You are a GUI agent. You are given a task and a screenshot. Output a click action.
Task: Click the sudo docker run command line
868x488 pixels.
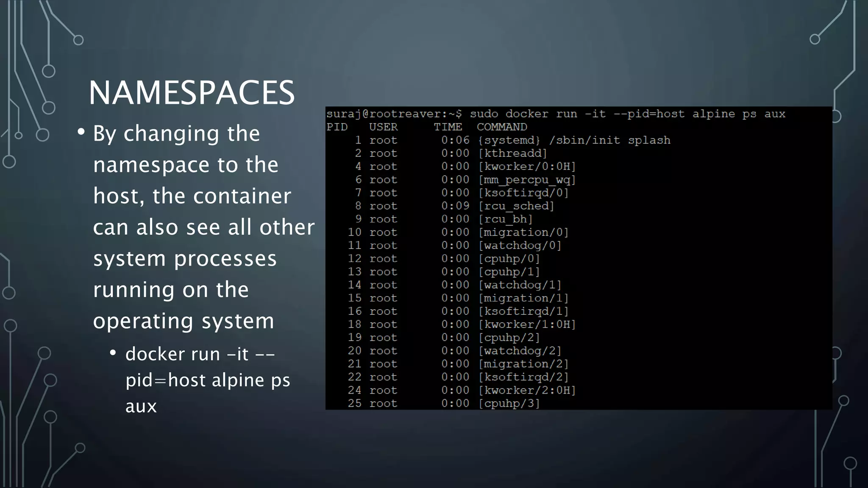(555, 114)
